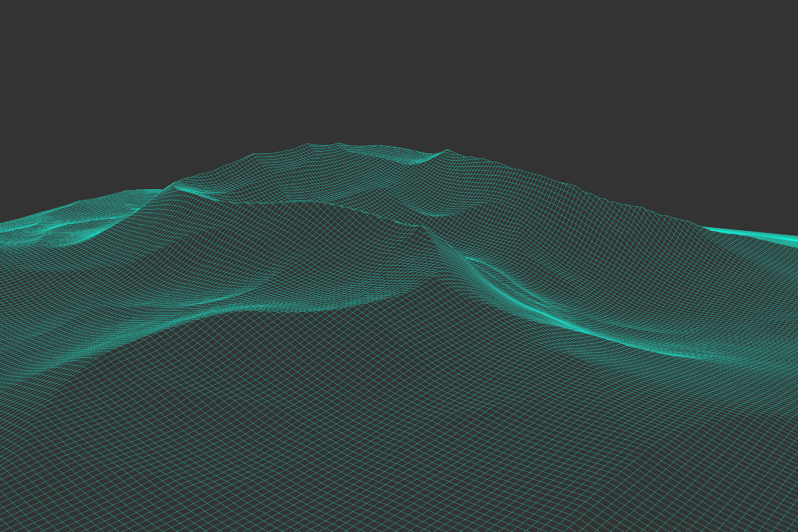Screen dimensions: 798x532
Task: Click the small pointed bump on the right summit
Action: [447, 151]
